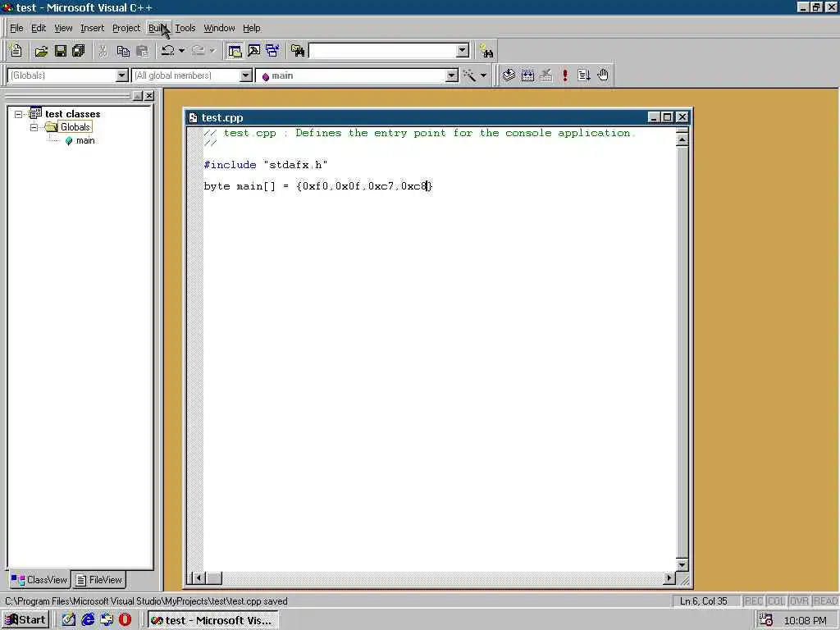
Task: Open the (Globals) class dropdown
Action: tap(122, 75)
